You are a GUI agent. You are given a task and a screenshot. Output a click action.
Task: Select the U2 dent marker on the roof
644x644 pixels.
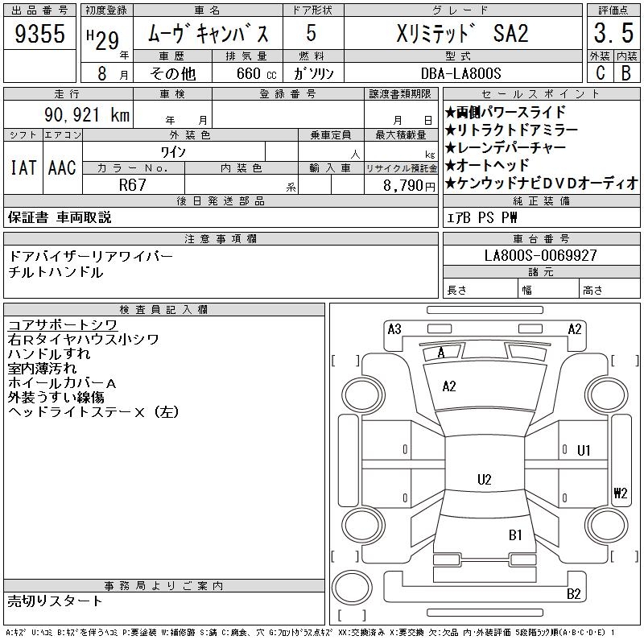484,480
